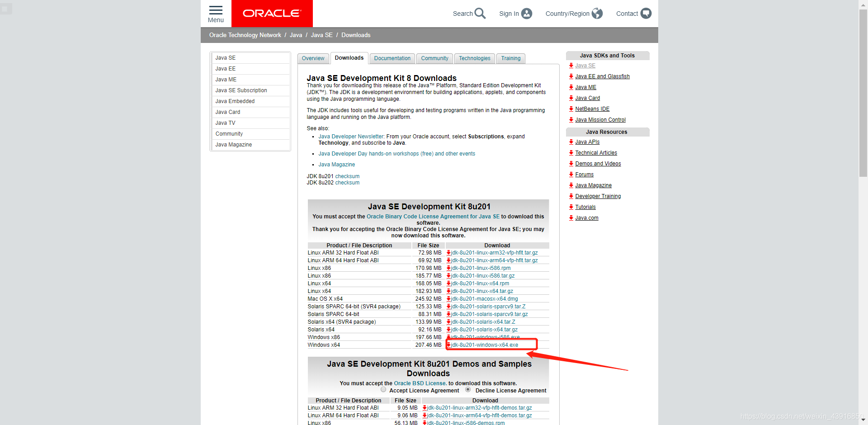
Task: Click the Search magnifier icon
Action: click(481, 13)
